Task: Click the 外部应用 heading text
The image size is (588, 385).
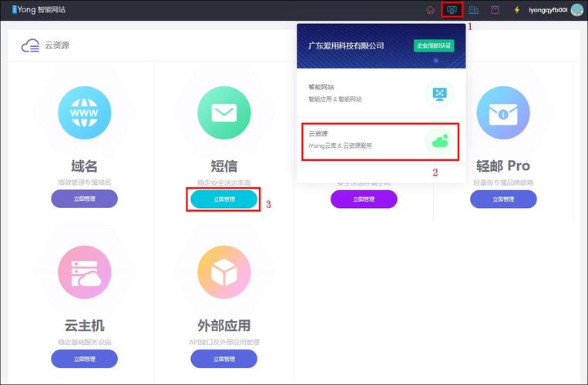Action: [224, 326]
